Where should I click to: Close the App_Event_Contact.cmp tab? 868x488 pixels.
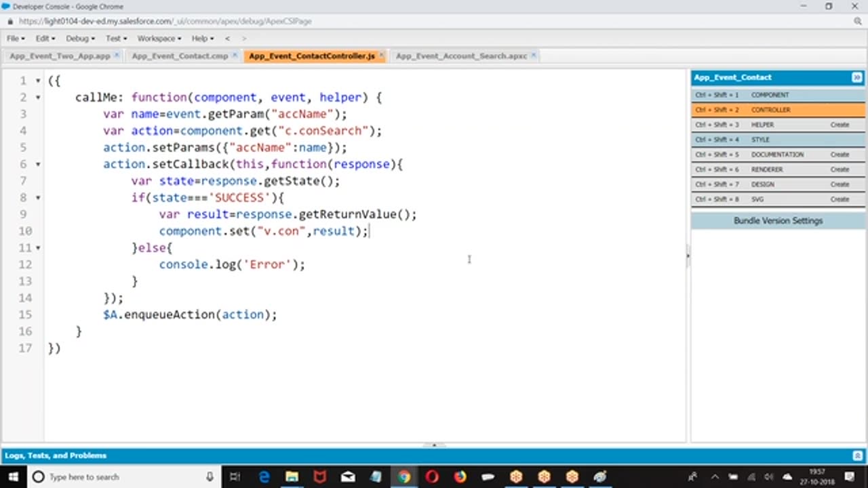[235, 56]
